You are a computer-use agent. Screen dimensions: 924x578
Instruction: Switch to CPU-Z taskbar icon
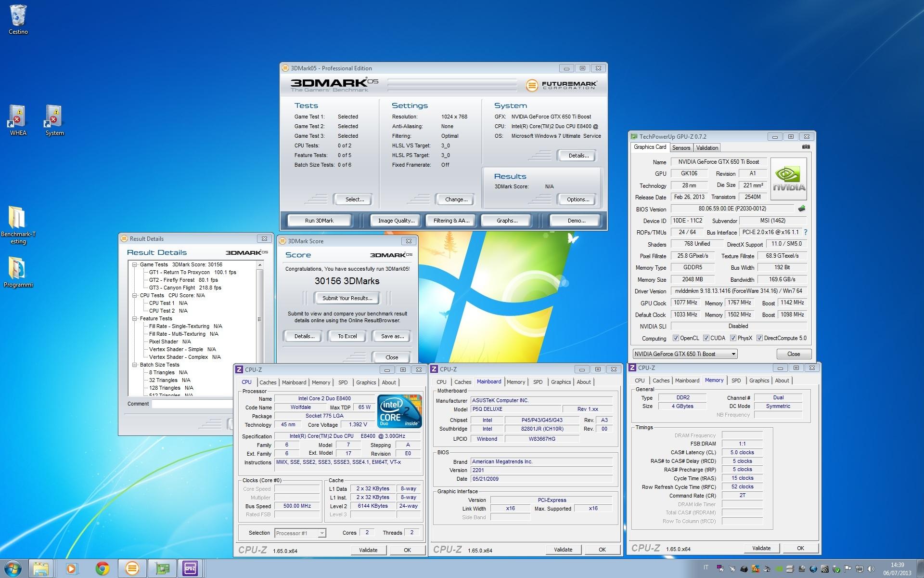pos(190,569)
